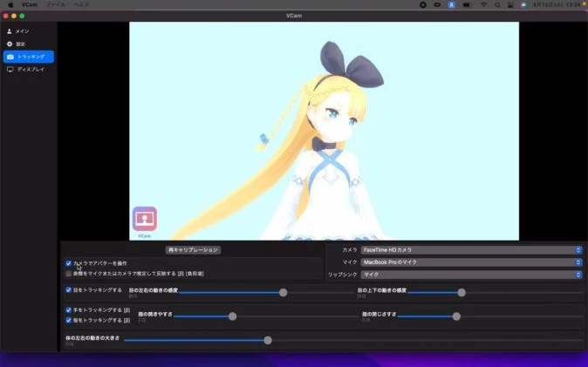The image size is (588, 367).
Task: Click the avatar preview area
Action: (x=324, y=131)
